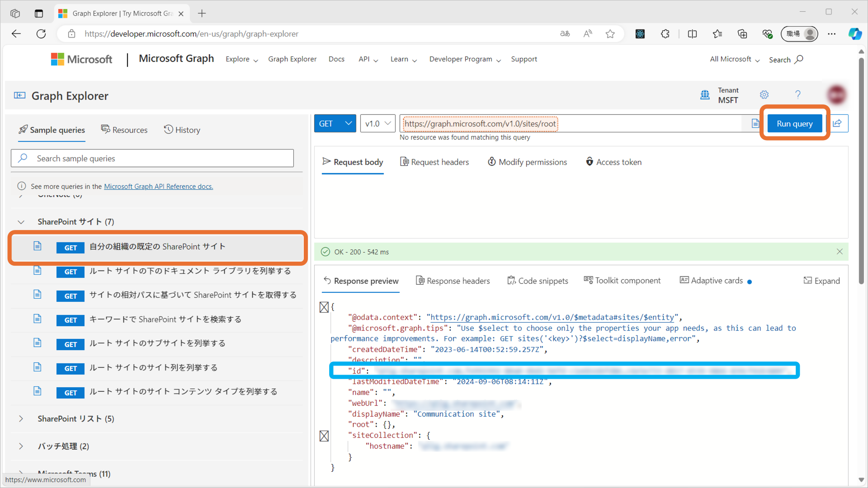Open the Adaptive cards tab
This screenshot has height=488, width=868.
click(715, 281)
